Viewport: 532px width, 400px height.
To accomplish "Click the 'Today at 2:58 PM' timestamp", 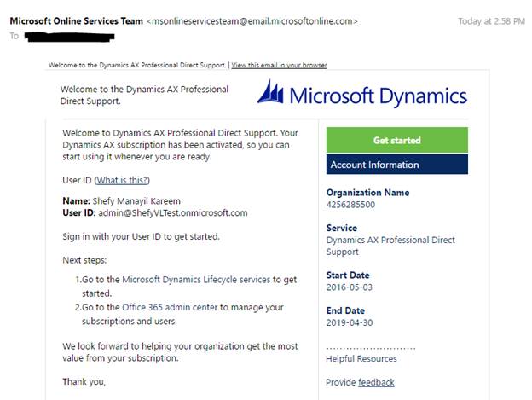I will click(492, 21).
